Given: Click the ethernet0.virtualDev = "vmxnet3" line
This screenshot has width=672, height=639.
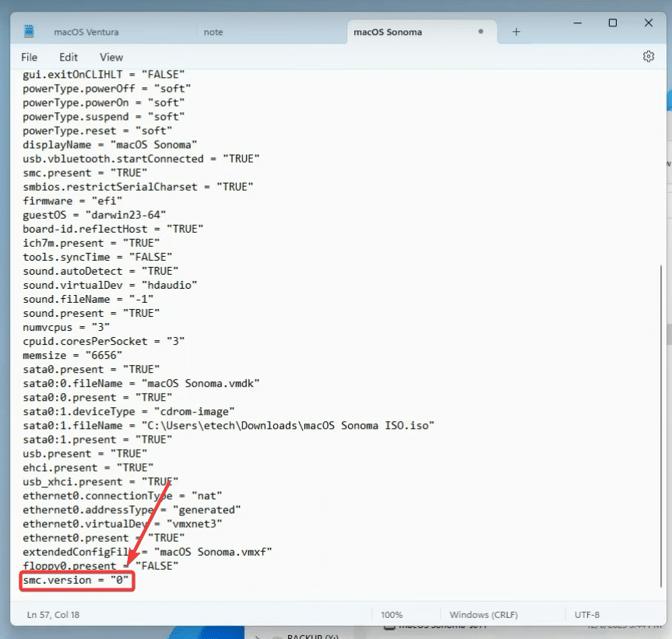Looking at the screenshot, I should 122,524.
